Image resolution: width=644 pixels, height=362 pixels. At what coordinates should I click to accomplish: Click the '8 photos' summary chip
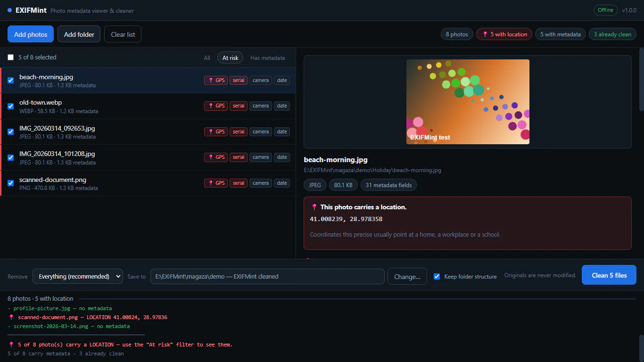pos(457,34)
